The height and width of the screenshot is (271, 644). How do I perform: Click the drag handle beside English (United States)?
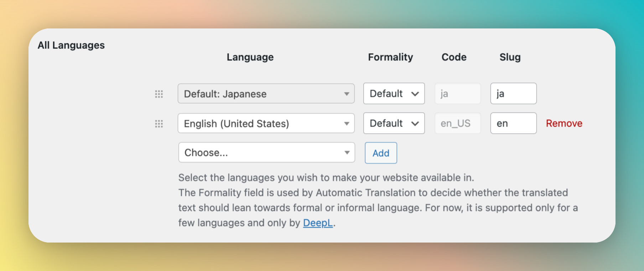coord(159,124)
